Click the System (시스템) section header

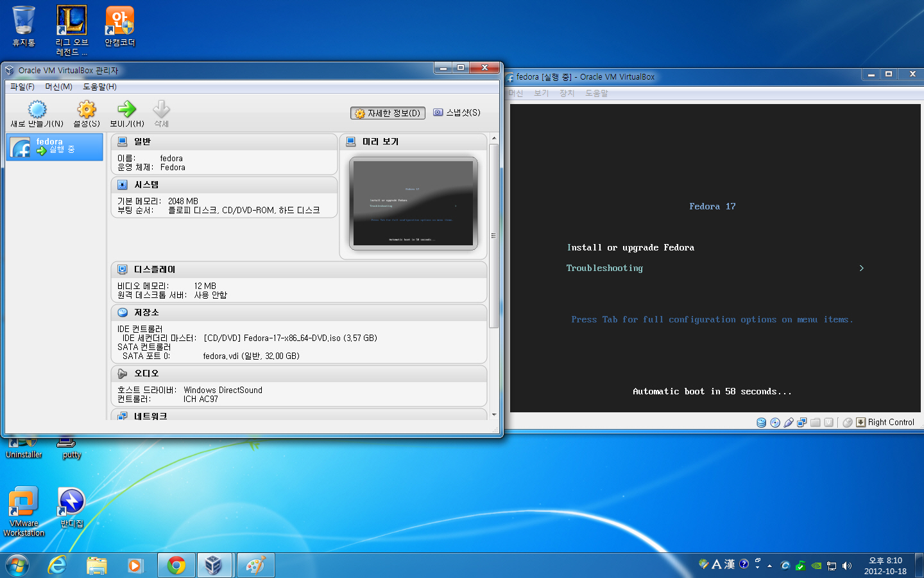224,184
